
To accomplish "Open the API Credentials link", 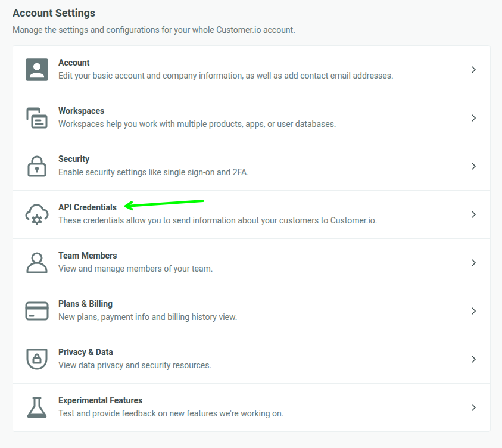I will pyautogui.click(x=87, y=207).
